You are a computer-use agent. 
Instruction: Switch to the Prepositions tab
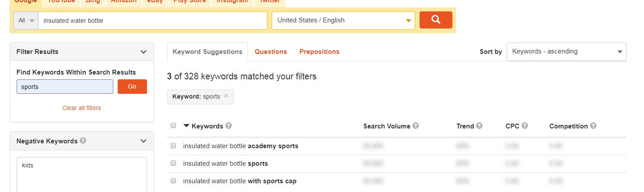[x=319, y=52]
